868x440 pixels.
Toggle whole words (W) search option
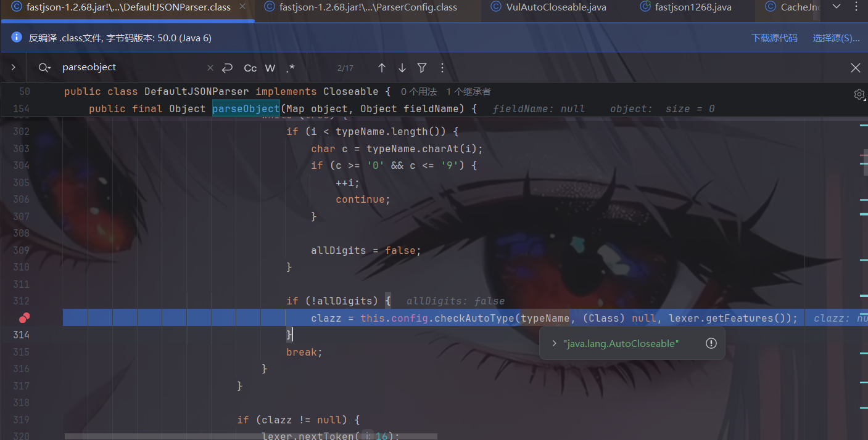[x=270, y=68]
